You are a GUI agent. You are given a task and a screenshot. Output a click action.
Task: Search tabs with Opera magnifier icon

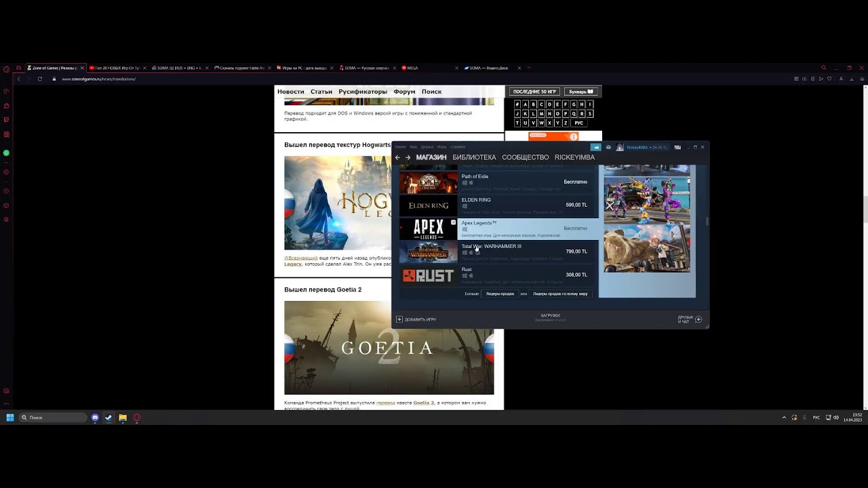tap(824, 68)
